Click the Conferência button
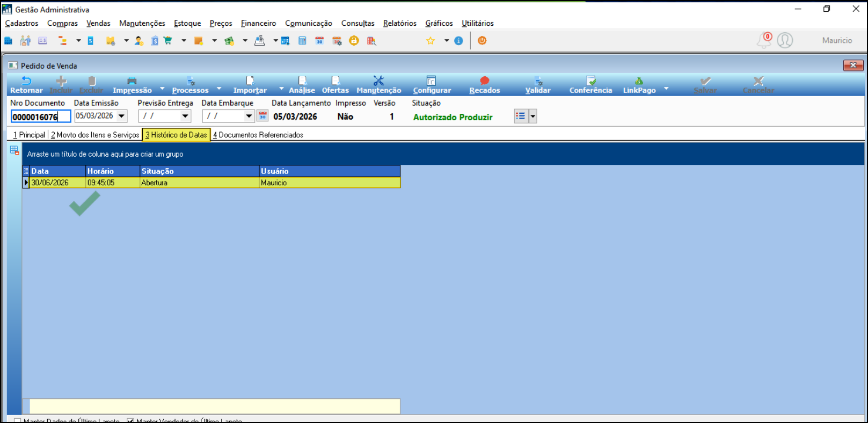868x423 pixels. (590, 85)
